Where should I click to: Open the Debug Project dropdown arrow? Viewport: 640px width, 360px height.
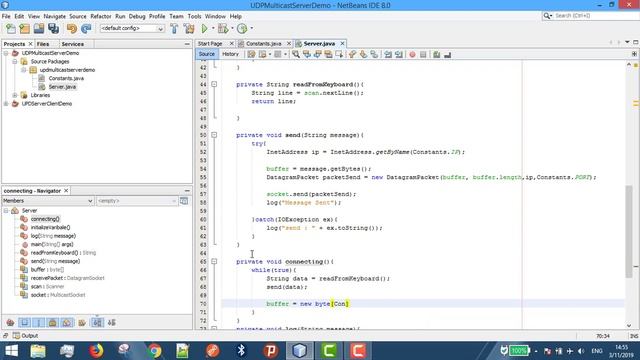[232, 28]
